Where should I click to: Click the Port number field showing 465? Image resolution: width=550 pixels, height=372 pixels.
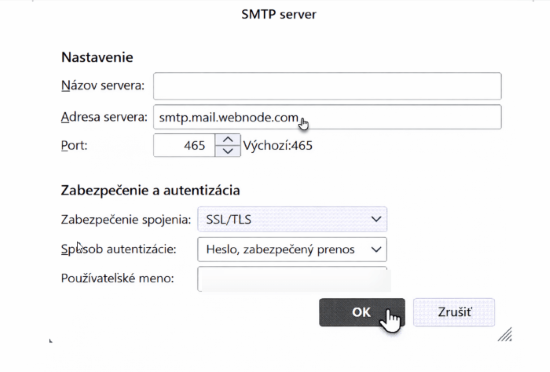coord(184,145)
